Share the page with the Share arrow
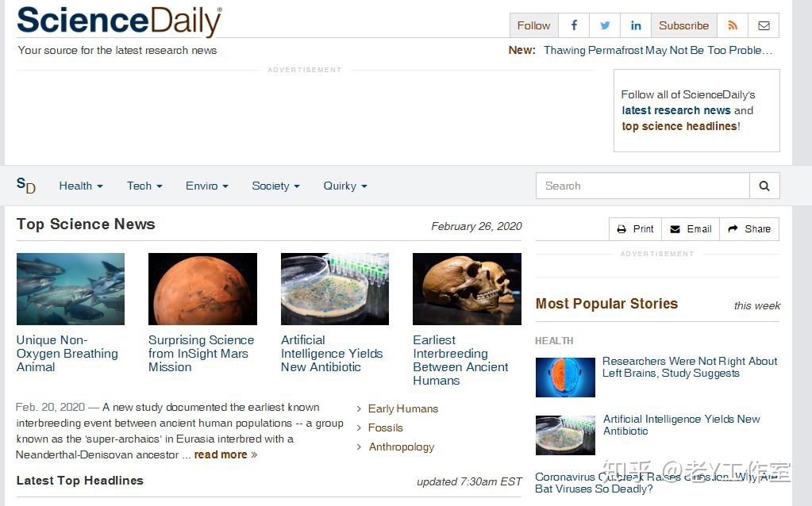 pos(749,229)
